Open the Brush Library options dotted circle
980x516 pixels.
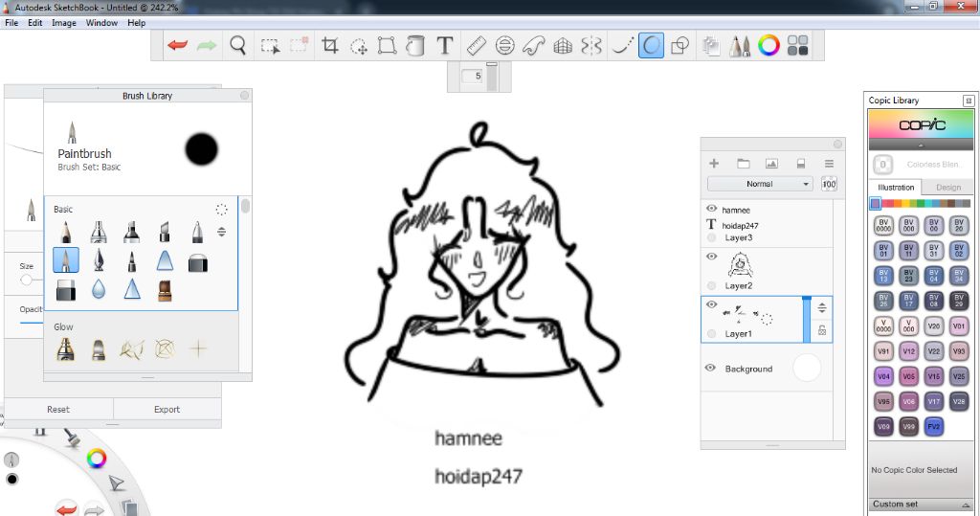pyautogui.click(x=221, y=210)
